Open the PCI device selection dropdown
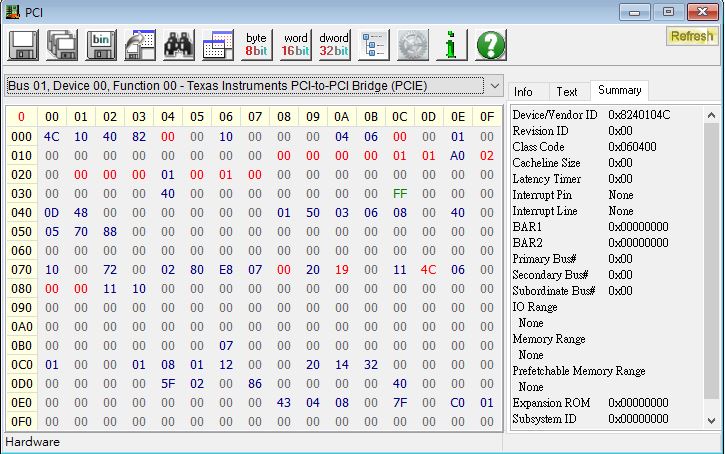 (x=254, y=86)
